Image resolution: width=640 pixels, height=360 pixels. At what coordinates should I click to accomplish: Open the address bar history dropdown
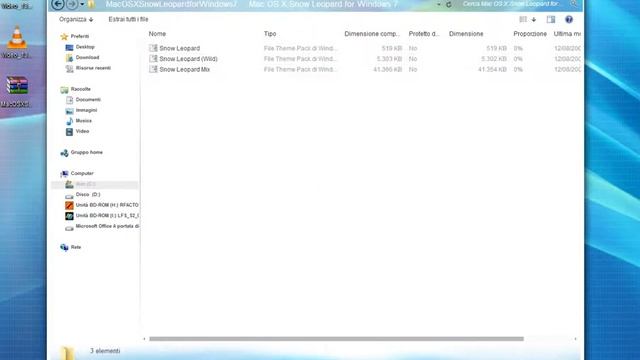click(x=439, y=4)
